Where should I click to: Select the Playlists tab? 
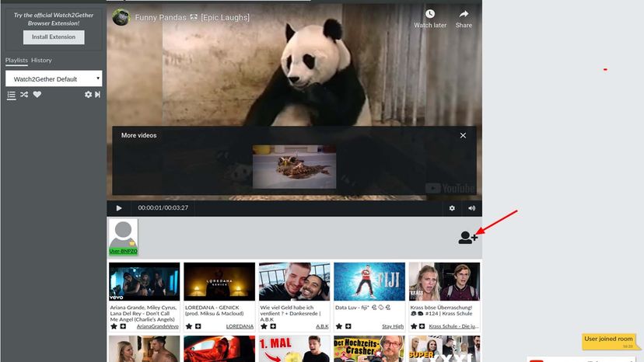pos(16,61)
